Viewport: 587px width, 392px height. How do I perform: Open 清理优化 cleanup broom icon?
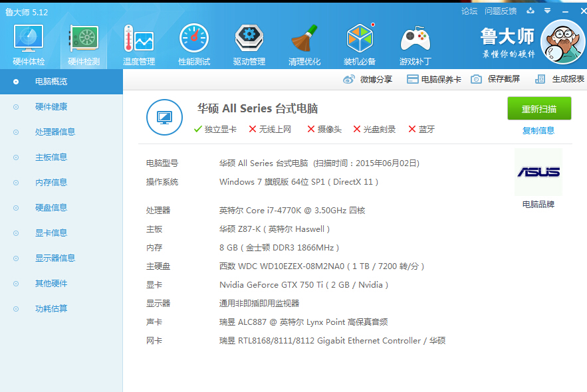point(304,45)
